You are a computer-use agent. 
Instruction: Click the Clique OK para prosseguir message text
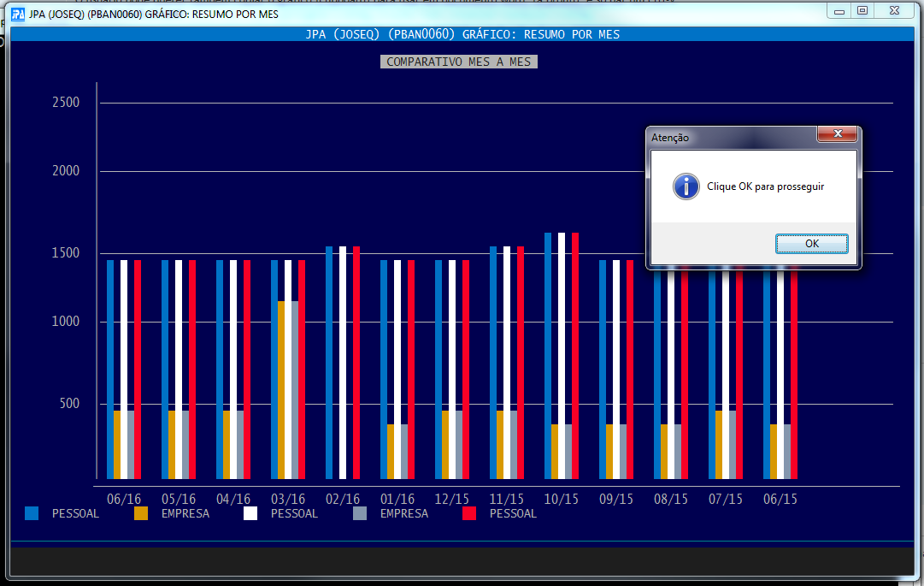pos(765,186)
